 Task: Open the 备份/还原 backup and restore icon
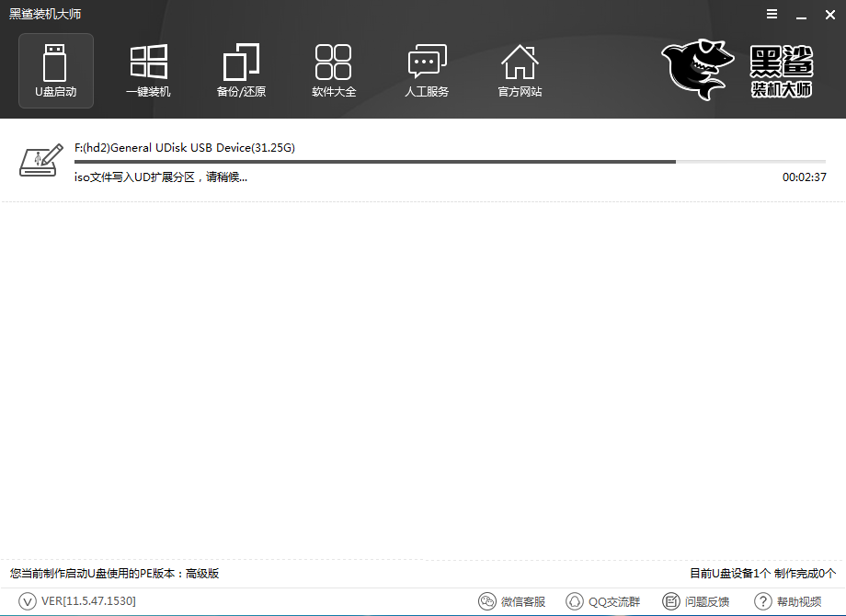point(241,70)
